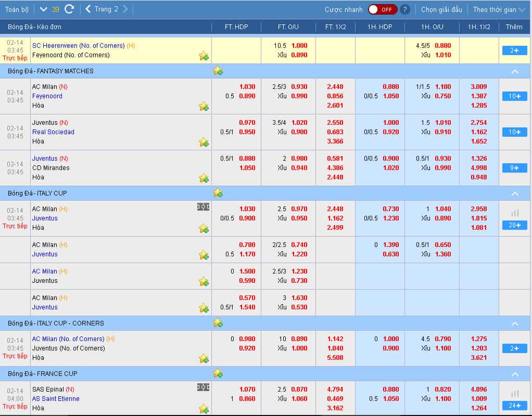Expand 10+ markets for AC Milan Feyenoord

click(x=514, y=96)
